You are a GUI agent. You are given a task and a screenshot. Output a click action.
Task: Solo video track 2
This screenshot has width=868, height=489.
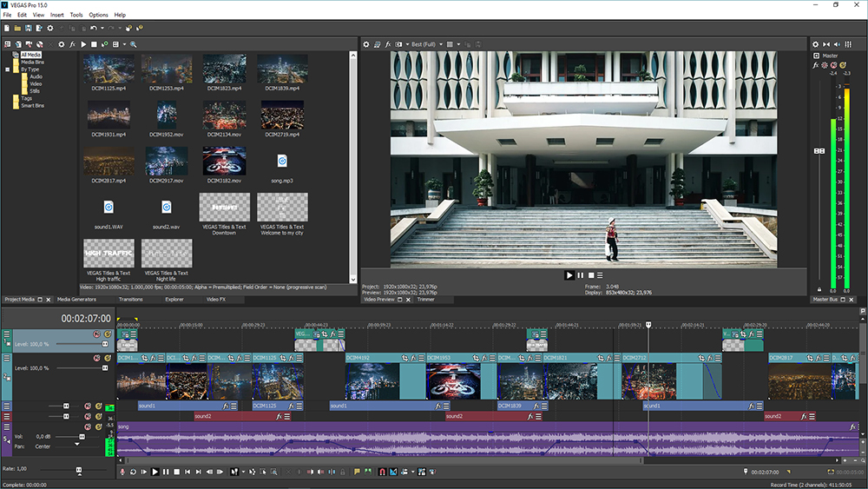108,359
